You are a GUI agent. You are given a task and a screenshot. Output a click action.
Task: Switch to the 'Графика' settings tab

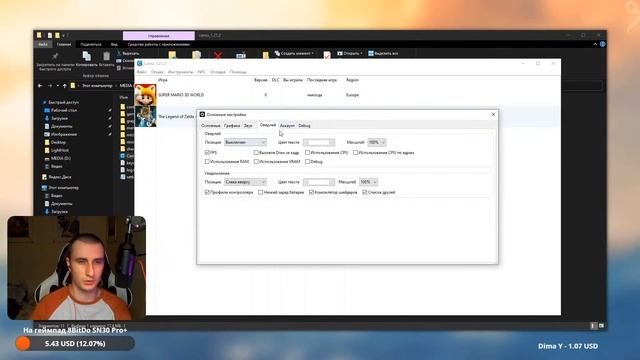pyautogui.click(x=232, y=126)
